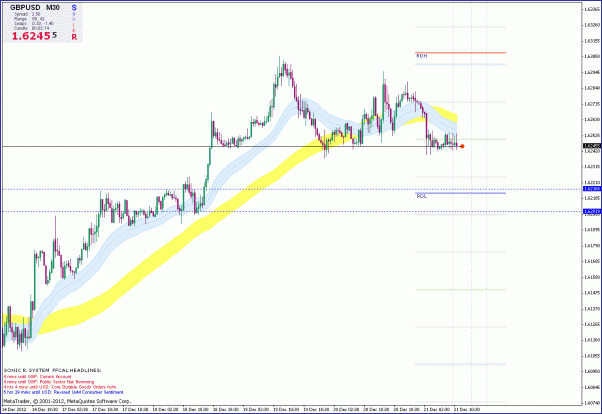The image size is (602, 414).
Task: Click the 1.62210 price scale label
Action: pyautogui.click(x=592, y=182)
